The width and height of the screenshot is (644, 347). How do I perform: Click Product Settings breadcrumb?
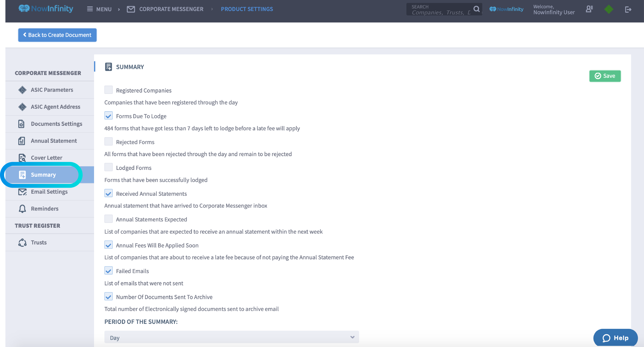247,9
